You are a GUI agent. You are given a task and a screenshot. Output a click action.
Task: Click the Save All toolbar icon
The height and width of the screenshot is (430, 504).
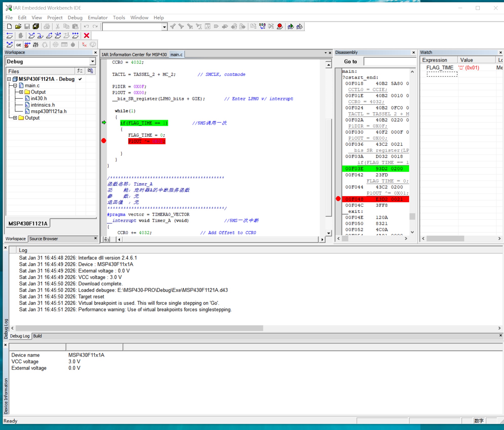(36, 26)
